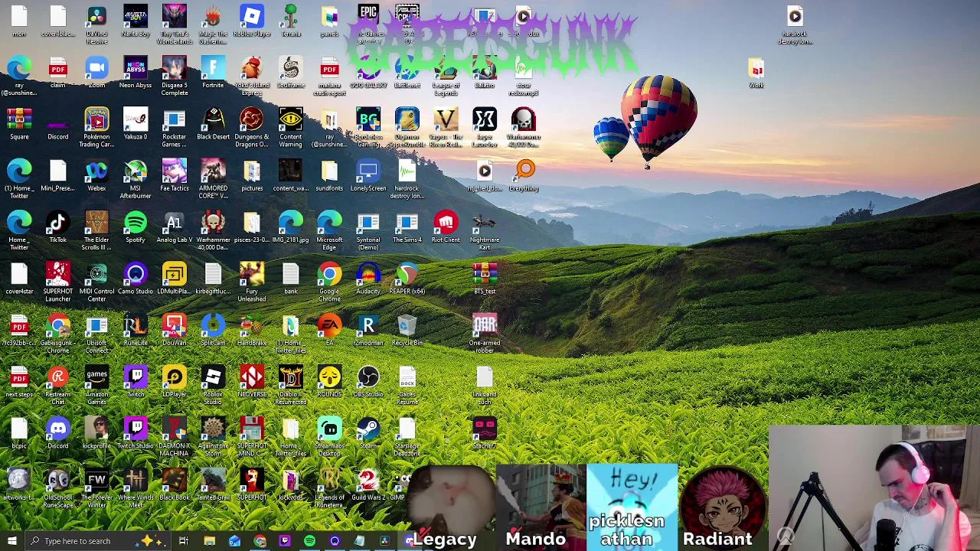Launch Neon Abyss game icon
The height and width of the screenshot is (551, 980).
tap(136, 73)
